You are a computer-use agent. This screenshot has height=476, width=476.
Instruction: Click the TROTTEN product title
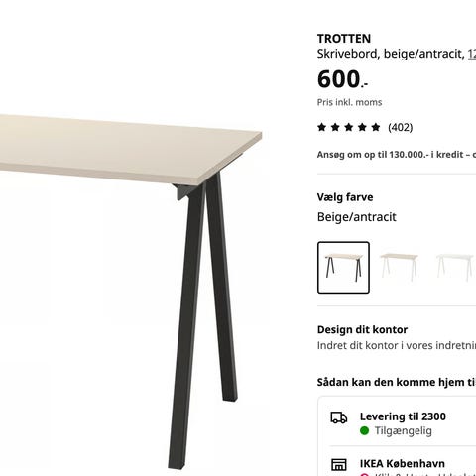point(344,39)
